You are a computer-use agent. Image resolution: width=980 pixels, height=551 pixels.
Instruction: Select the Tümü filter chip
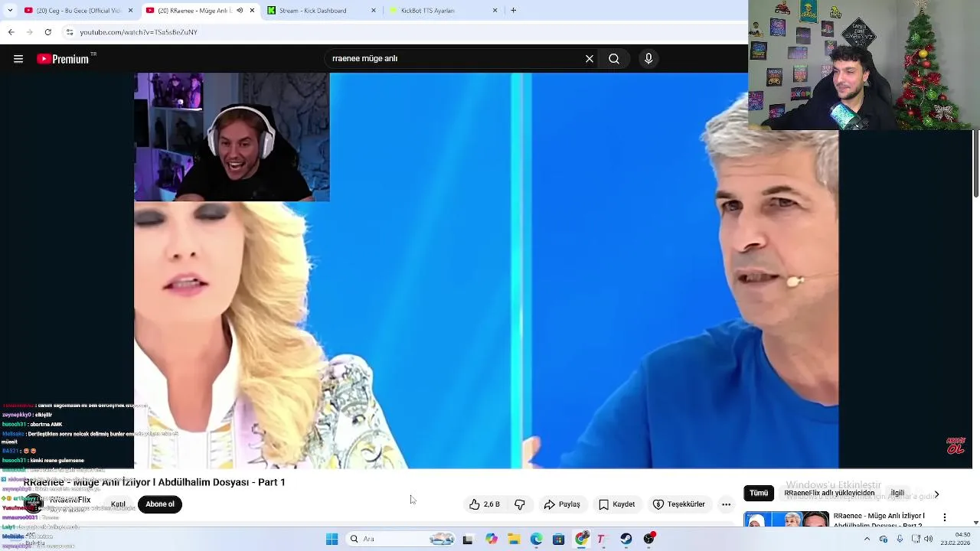(759, 494)
